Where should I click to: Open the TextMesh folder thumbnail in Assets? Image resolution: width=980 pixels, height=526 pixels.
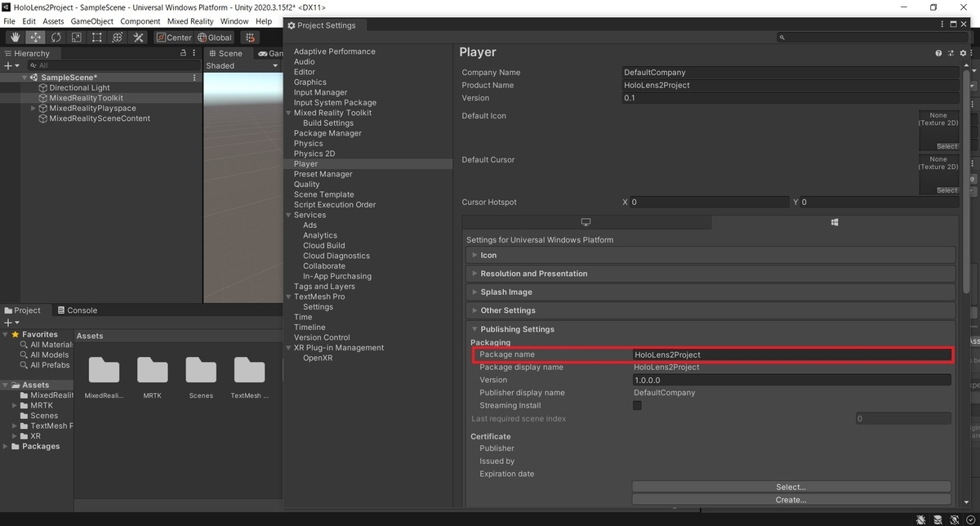tap(249, 371)
